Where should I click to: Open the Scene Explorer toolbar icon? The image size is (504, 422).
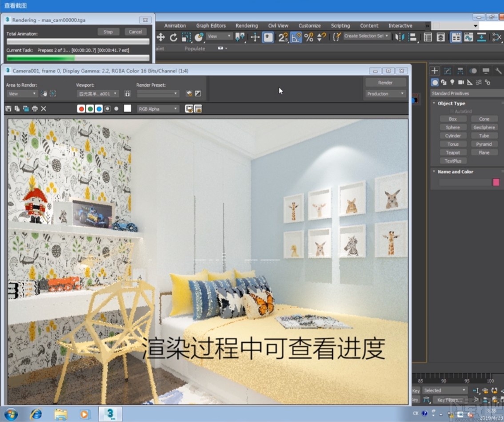(428, 37)
